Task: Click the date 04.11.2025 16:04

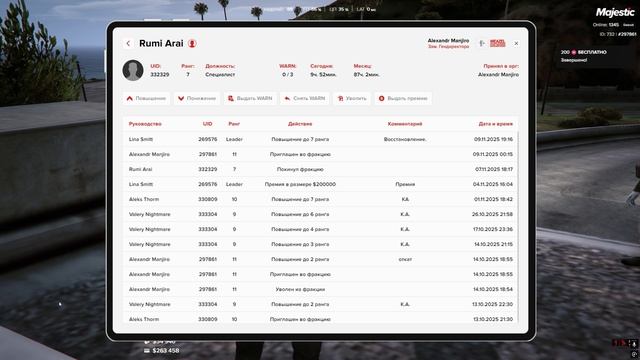Action: [x=493, y=184]
